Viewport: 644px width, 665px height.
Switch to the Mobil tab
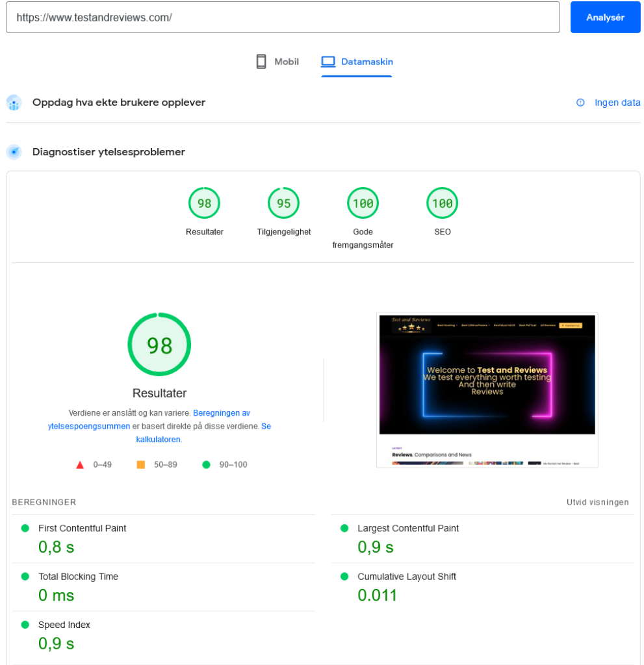click(x=277, y=62)
